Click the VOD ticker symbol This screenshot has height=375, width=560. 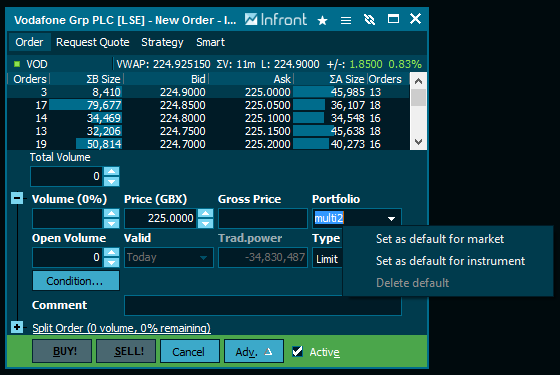[x=37, y=64]
